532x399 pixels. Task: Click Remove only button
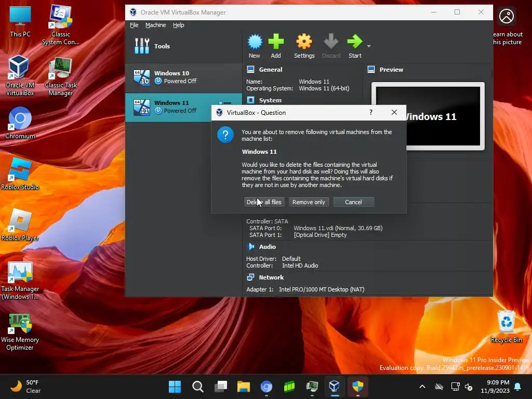pos(309,202)
